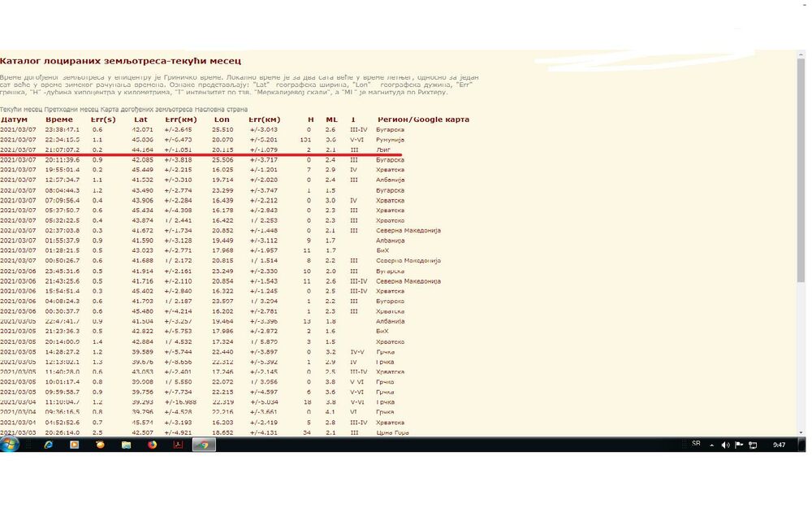Open the Action Center flag icon
Image resolution: width=812 pixels, height=508 pixels.
point(738,445)
